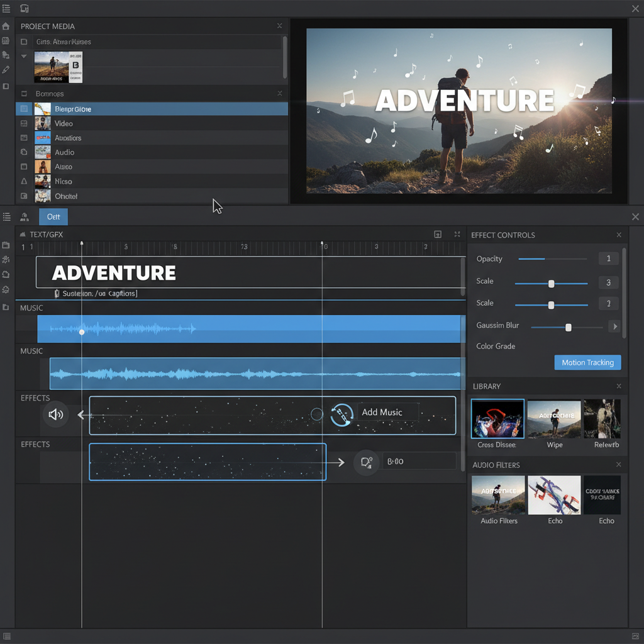Image resolution: width=644 pixels, height=644 pixels.
Task: Adjust the Scale slider with value 3
Action: pyautogui.click(x=551, y=284)
